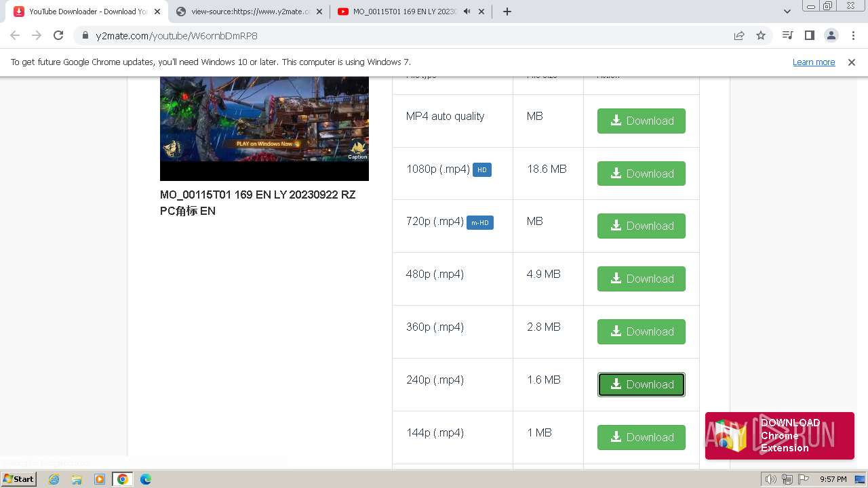Viewport: 868px width, 488px height.
Task: Close the YouTube Downloader tab
Action: [x=157, y=12]
